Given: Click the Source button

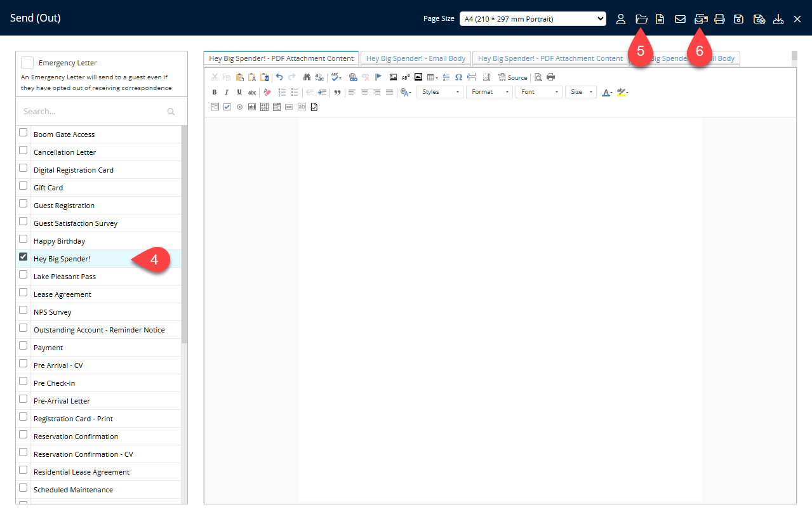Looking at the screenshot, I should [513, 77].
